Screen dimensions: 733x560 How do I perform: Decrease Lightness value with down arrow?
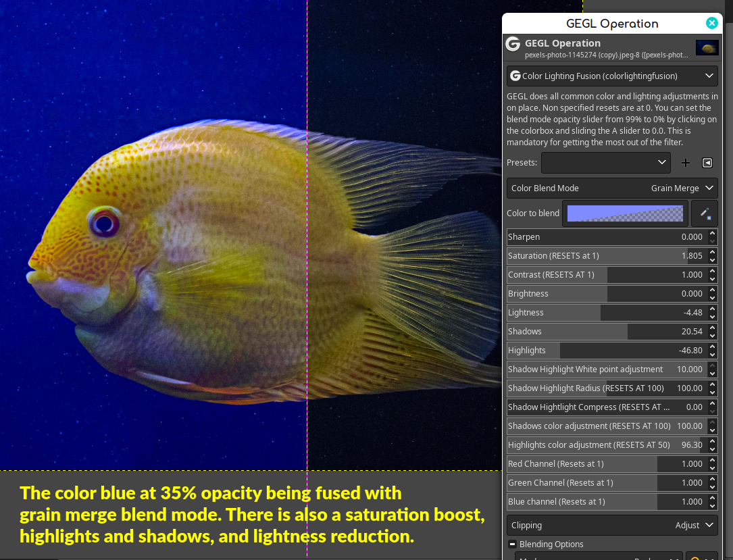[x=713, y=316]
